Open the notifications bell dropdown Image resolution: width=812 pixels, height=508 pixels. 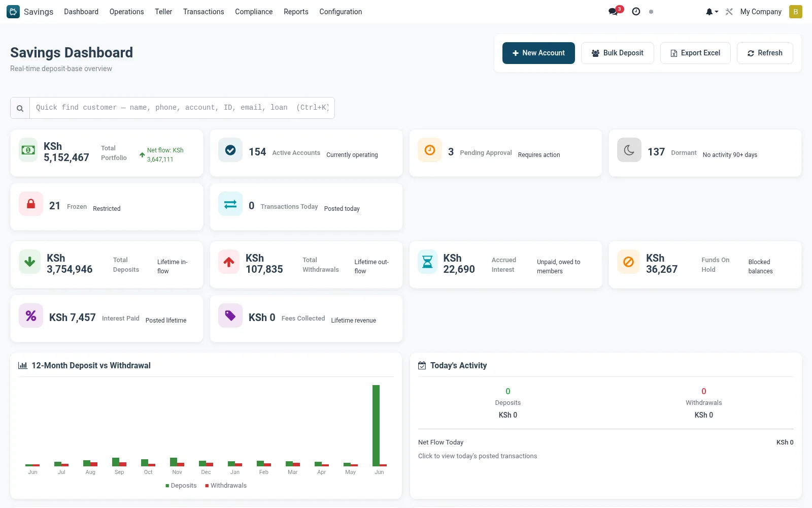click(712, 12)
